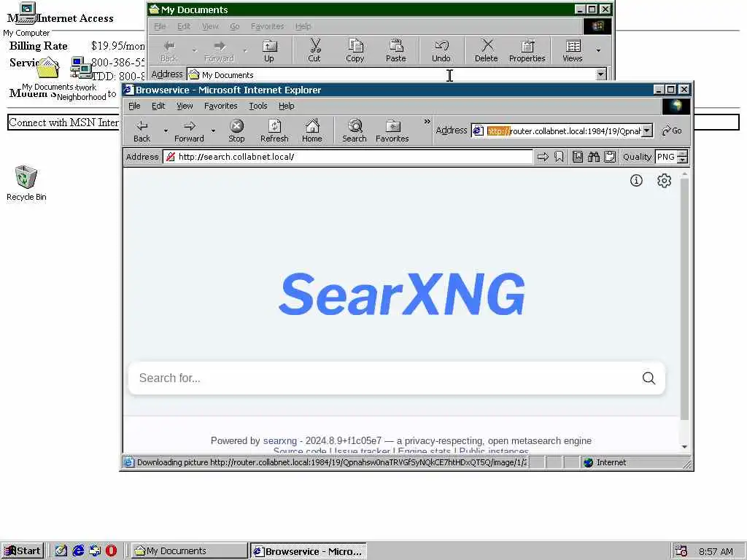
Task: Click the Show Desktop quick launch icon
Action: pos(61,551)
